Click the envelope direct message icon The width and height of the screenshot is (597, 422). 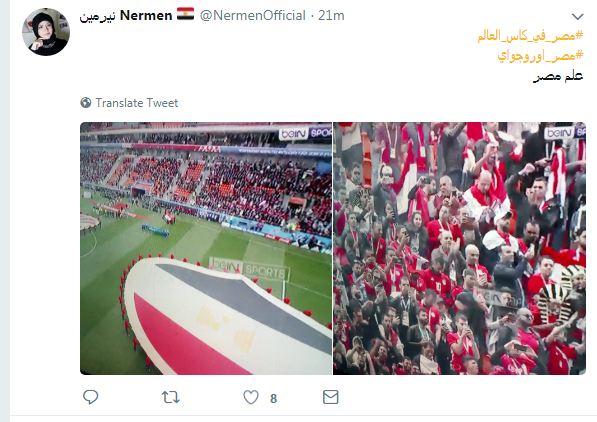coord(330,397)
